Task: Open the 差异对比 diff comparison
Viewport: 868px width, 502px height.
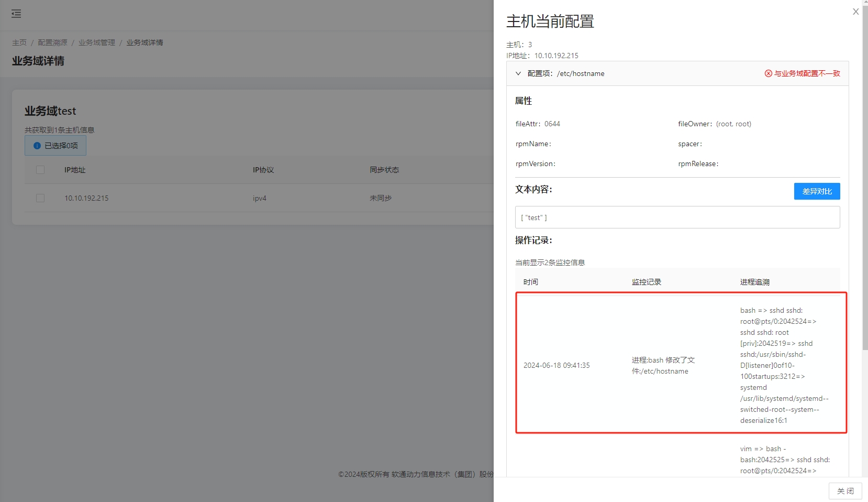Action: (816, 191)
